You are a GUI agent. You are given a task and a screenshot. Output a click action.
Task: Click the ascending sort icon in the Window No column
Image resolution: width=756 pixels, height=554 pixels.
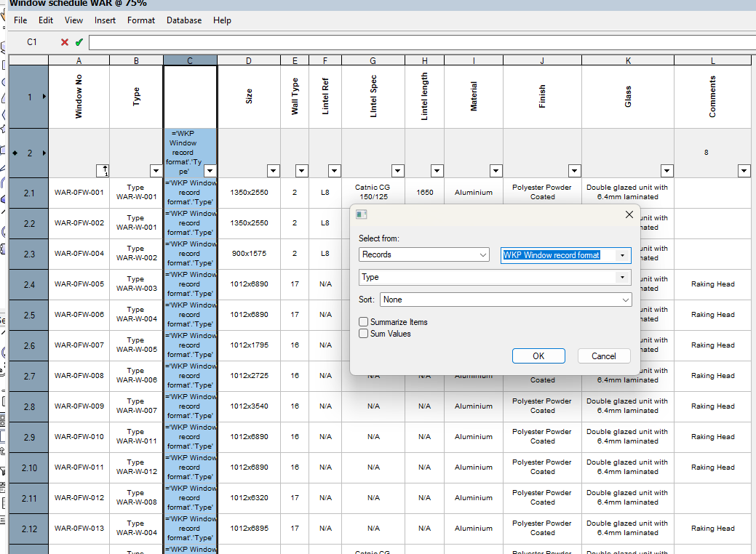tap(103, 170)
